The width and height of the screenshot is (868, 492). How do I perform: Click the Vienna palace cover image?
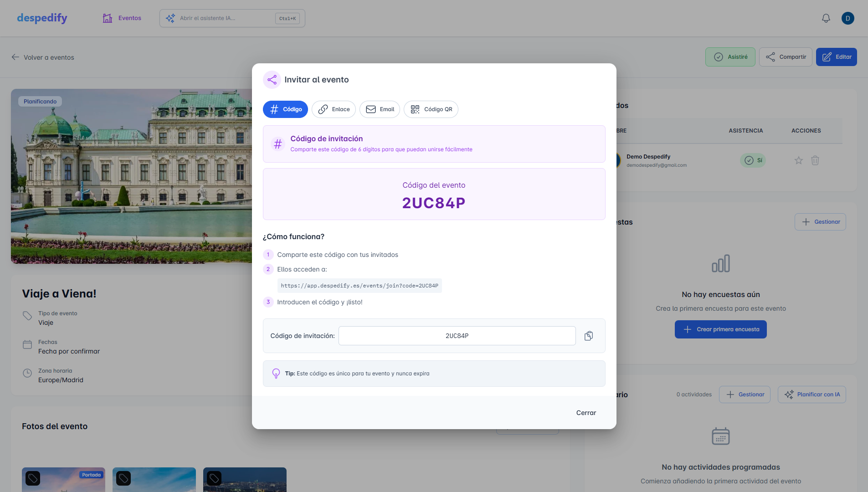click(131, 176)
